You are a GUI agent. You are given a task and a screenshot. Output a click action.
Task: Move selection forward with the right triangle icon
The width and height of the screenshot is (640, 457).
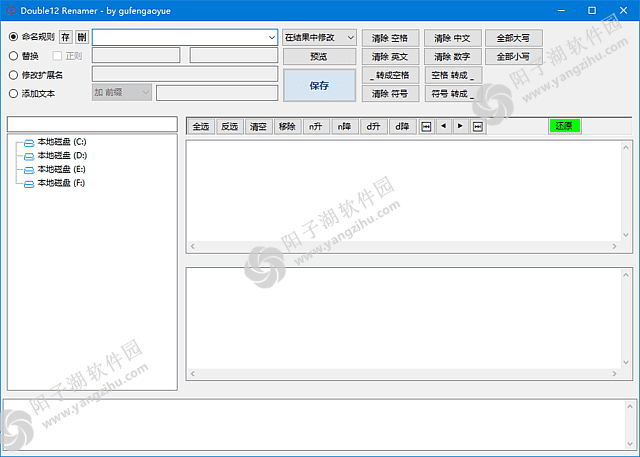pyautogui.click(x=460, y=126)
